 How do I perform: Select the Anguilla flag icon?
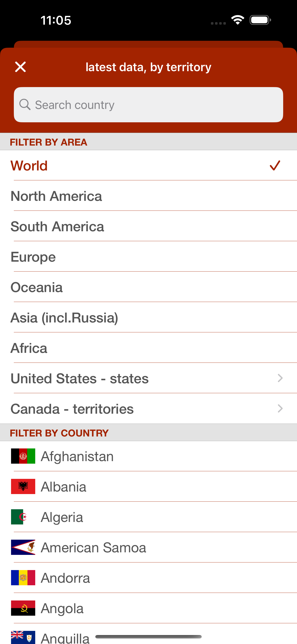pyautogui.click(x=23, y=637)
